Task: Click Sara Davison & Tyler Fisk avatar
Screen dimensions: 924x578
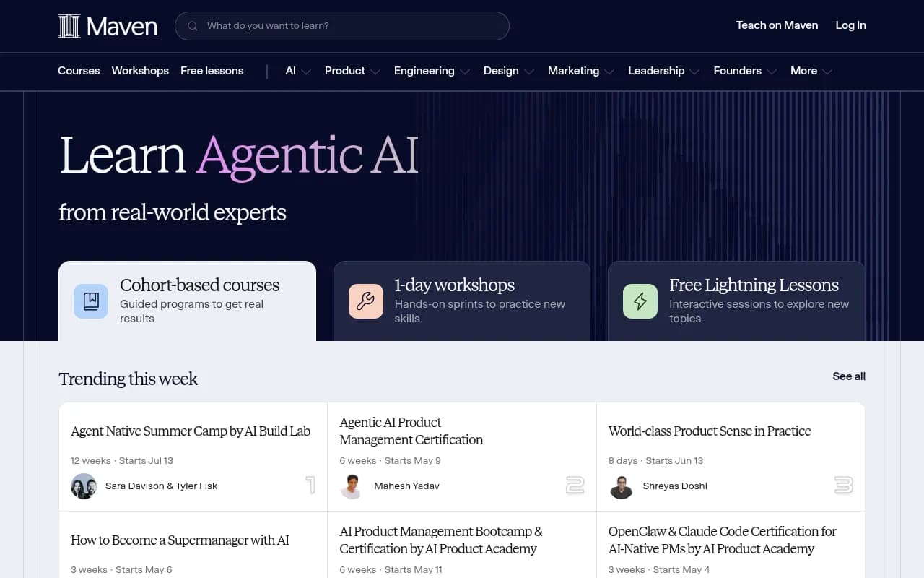Action: 84,486
